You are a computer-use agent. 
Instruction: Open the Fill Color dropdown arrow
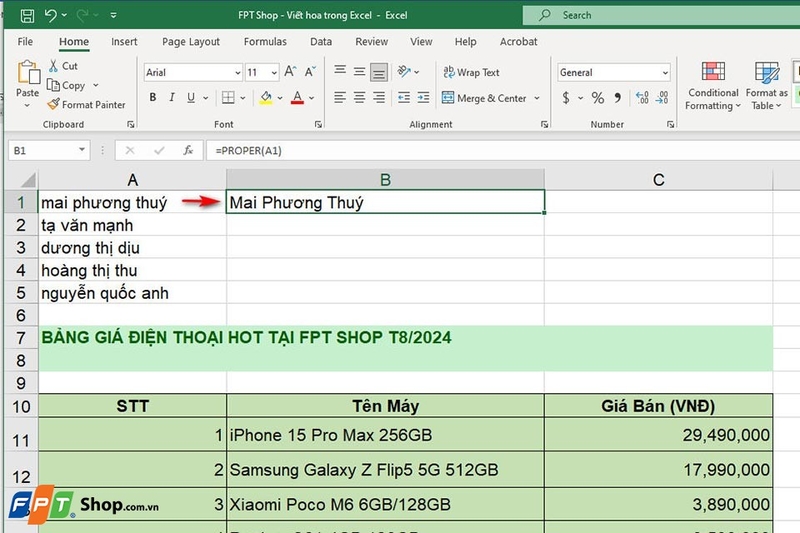pyautogui.click(x=280, y=97)
